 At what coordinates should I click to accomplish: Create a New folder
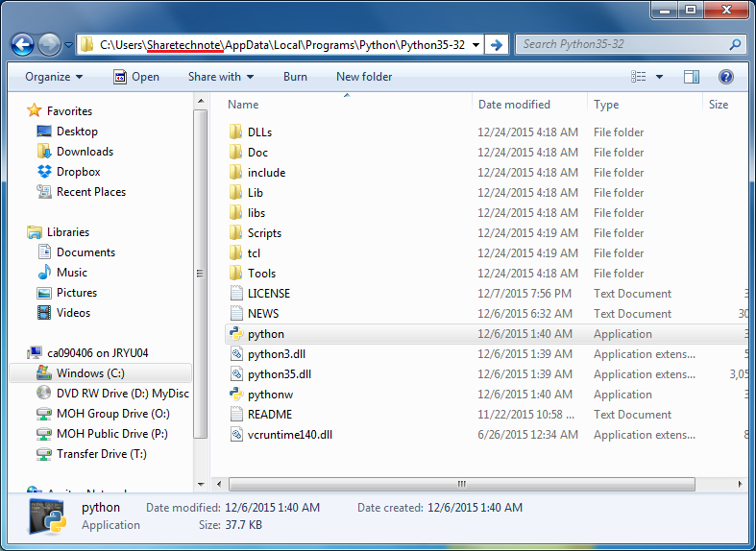pyautogui.click(x=364, y=77)
